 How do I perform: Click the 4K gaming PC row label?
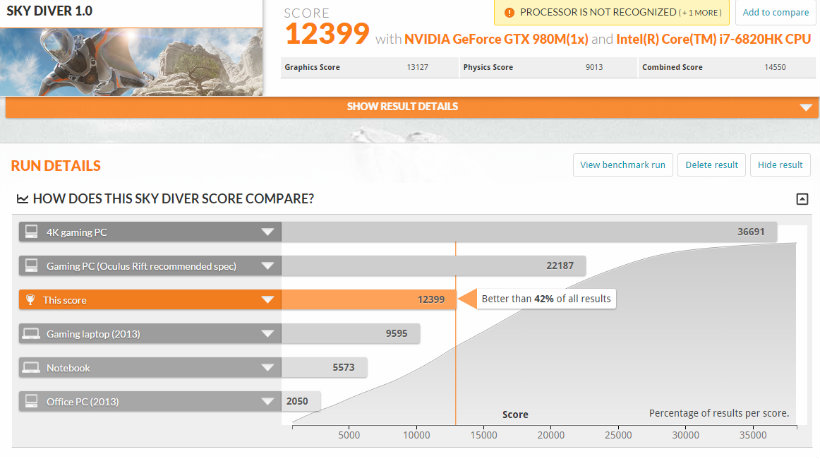click(x=76, y=232)
